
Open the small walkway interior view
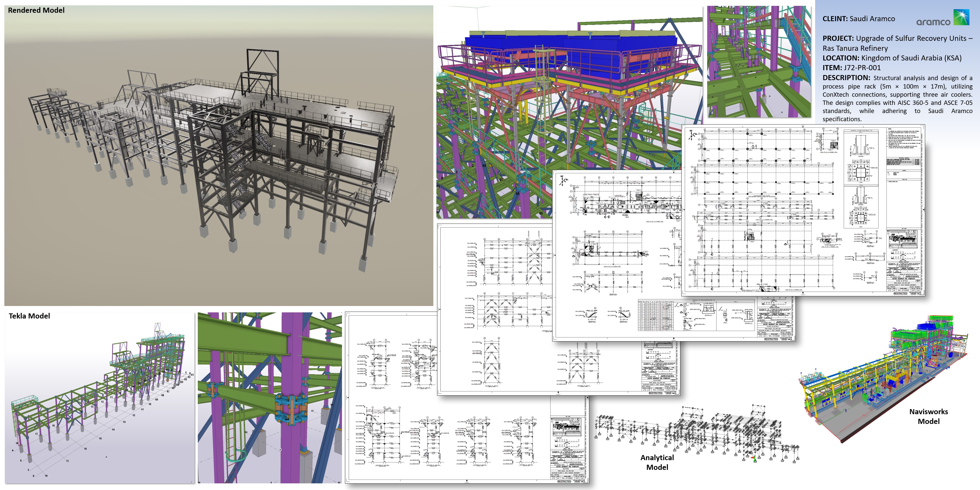point(759,62)
